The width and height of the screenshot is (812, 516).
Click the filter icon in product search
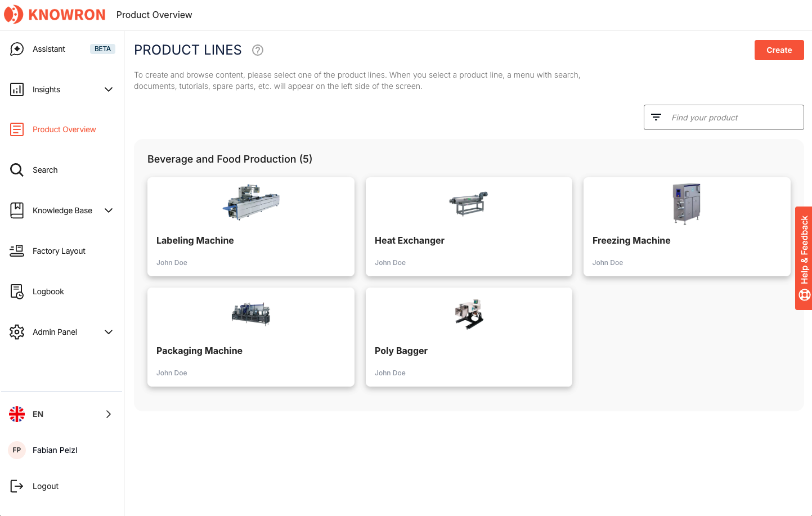pos(656,117)
